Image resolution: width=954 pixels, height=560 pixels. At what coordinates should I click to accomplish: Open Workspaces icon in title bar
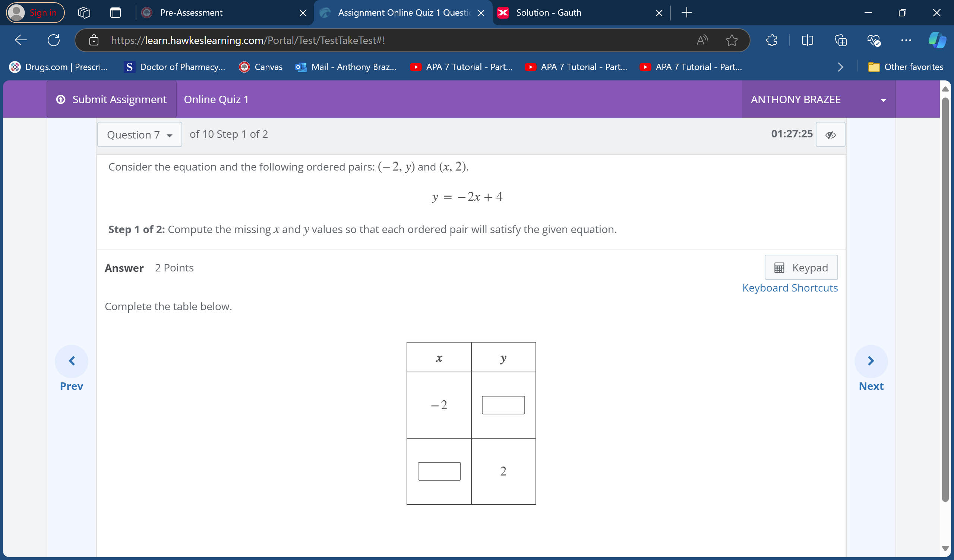tap(84, 13)
